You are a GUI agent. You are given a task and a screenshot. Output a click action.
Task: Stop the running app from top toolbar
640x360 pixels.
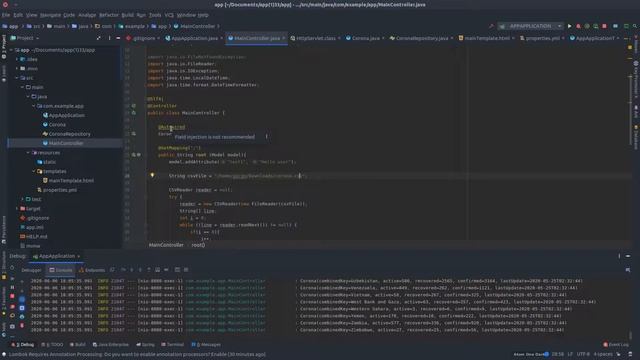tap(604, 26)
